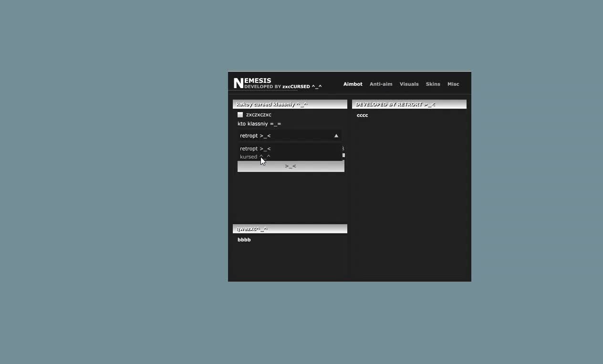Click the kto klassniy =_= label
This screenshot has height=364, width=603.
point(260,123)
